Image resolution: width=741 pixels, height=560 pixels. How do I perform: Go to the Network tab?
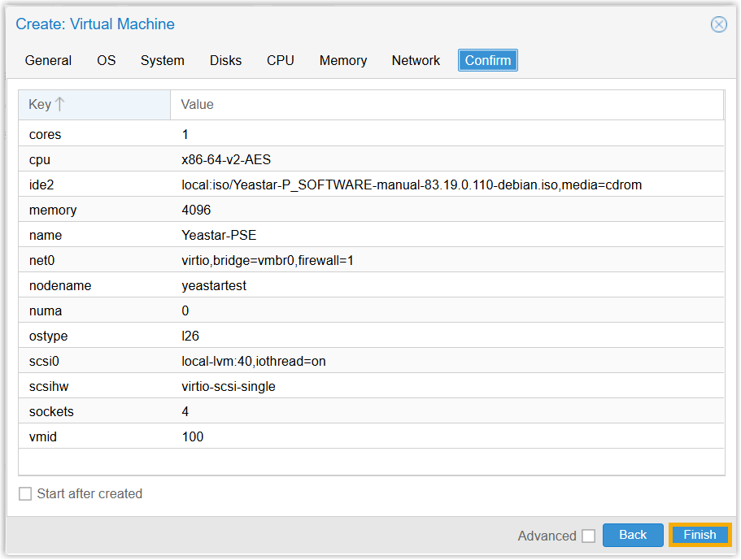pyautogui.click(x=416, y=61)
